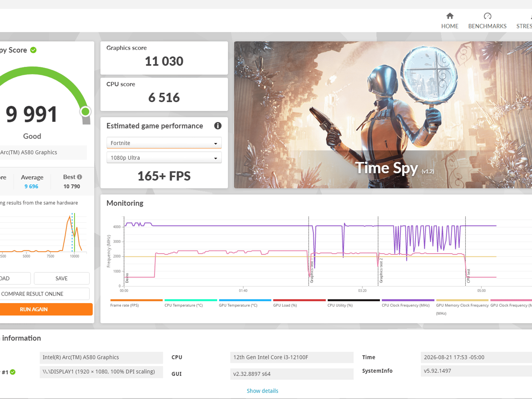The width and height of the screenshot is (532, 399).
Task: Click the Time Spy benchmark image
Action: (x=383, y=115)
